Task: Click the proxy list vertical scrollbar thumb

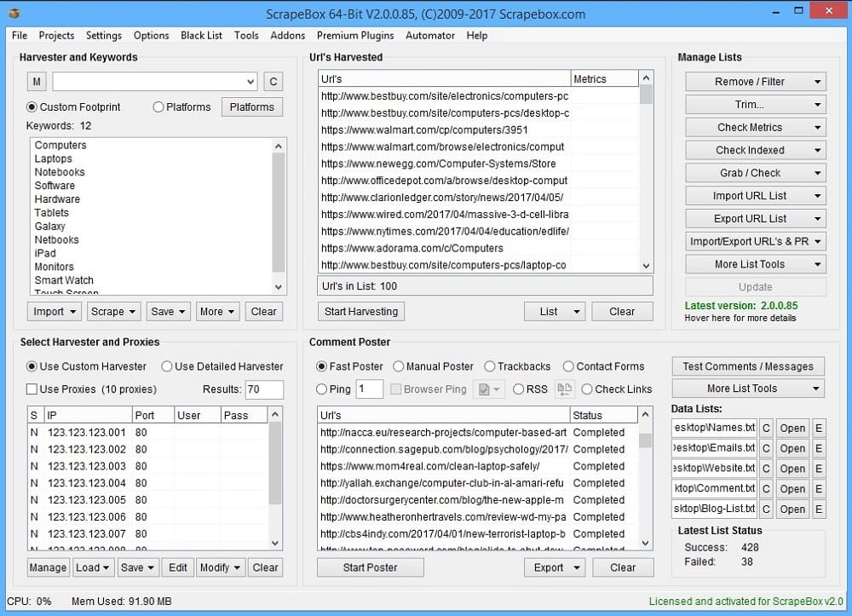Action: click(x=275, y=463)
